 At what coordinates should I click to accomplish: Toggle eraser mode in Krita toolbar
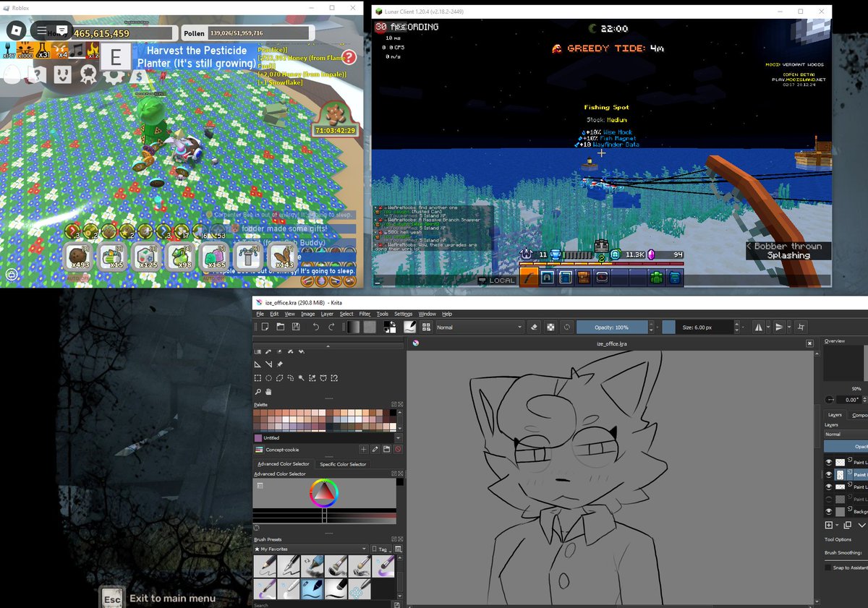point(535,327)
